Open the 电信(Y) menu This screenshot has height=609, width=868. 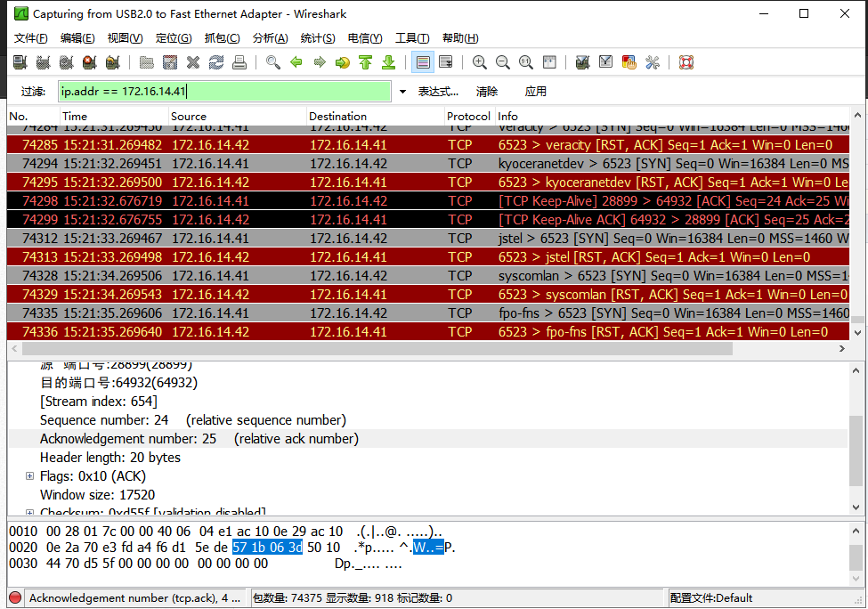point(365,38)
